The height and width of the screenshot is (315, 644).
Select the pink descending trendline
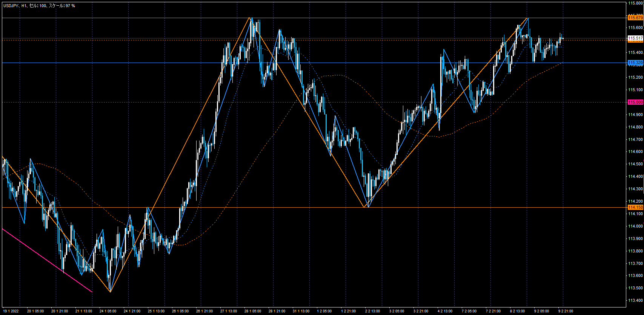pos(47,260)
